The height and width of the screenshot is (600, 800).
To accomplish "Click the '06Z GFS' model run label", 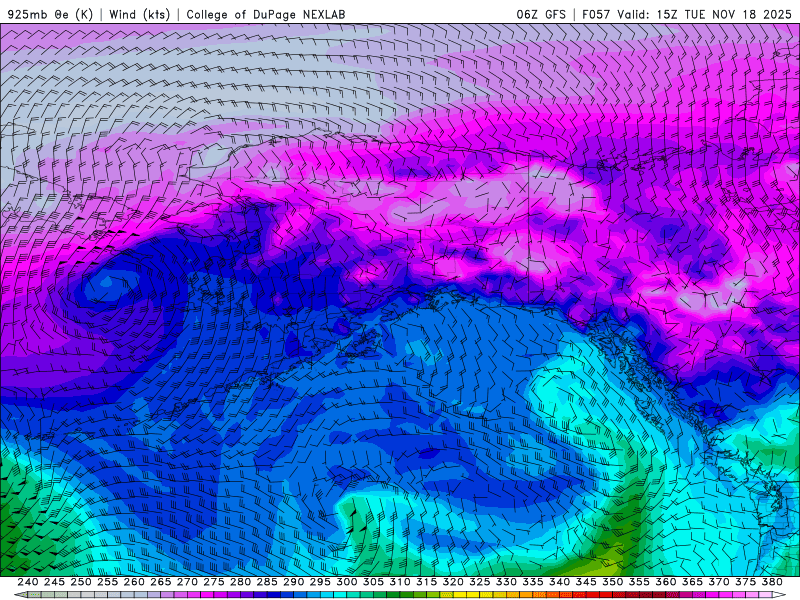I will [x=541, y=14].
